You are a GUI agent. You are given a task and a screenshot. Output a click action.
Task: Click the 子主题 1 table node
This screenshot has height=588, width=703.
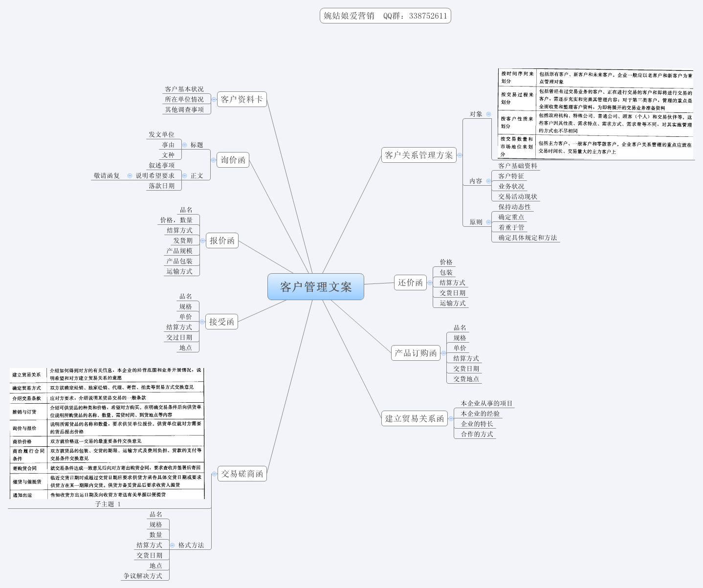pyautogui.click(x=108, y=504)
